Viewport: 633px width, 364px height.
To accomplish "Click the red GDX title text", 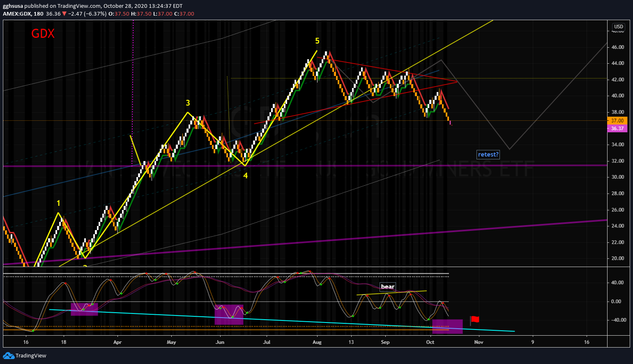I will point(43,34).
